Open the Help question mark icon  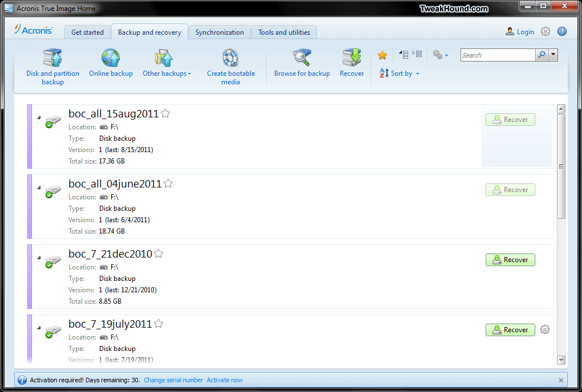[x=562, y=31]
